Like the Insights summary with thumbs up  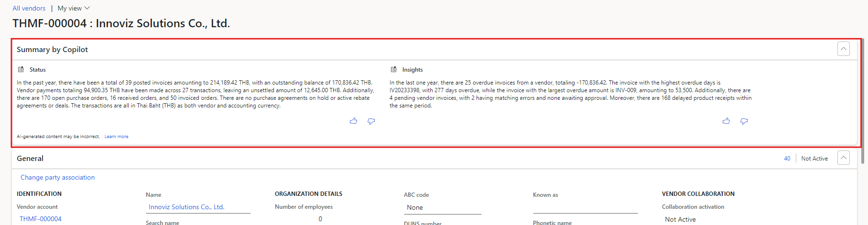tap(727, 121)
